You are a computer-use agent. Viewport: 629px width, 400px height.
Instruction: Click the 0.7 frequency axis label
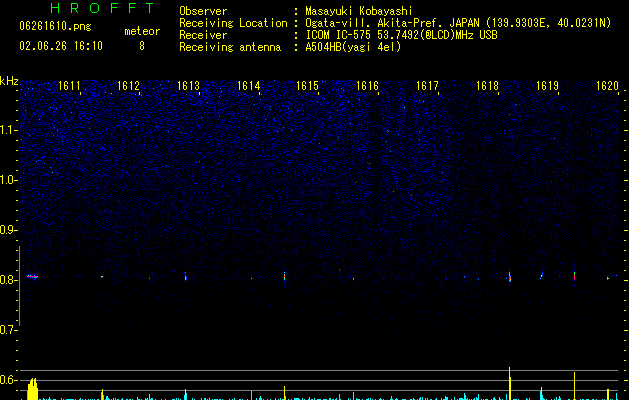pos(9,330)
